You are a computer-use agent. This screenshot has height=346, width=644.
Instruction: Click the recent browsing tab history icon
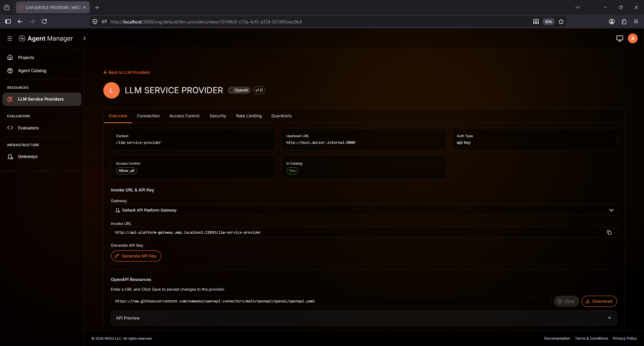pos(7,7)
